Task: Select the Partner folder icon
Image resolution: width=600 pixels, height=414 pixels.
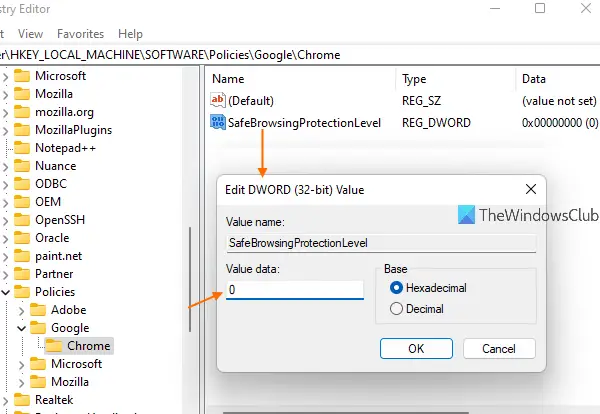Action: point(22,274)
